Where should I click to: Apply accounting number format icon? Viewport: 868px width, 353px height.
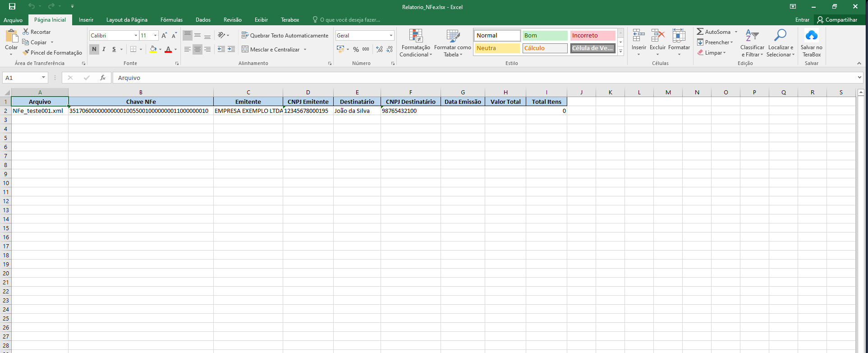click(x=340, y=49)
